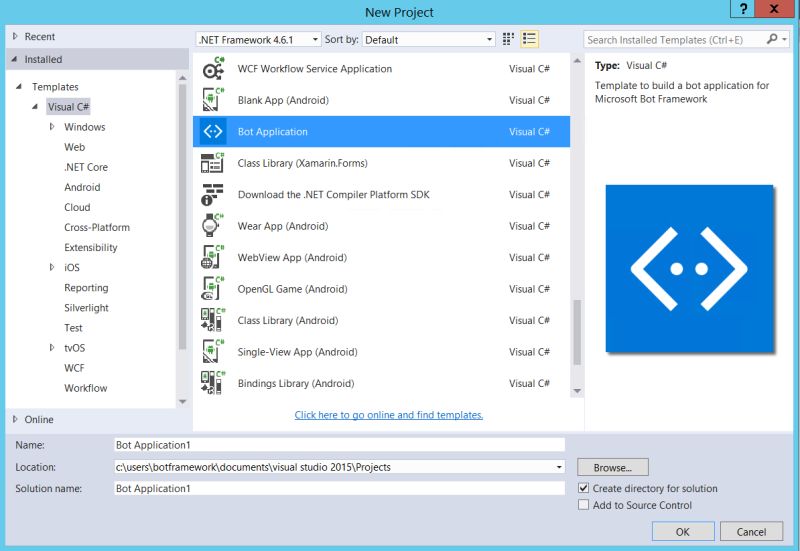Click the WCF Workflow Service Application icon

point(213,68)
